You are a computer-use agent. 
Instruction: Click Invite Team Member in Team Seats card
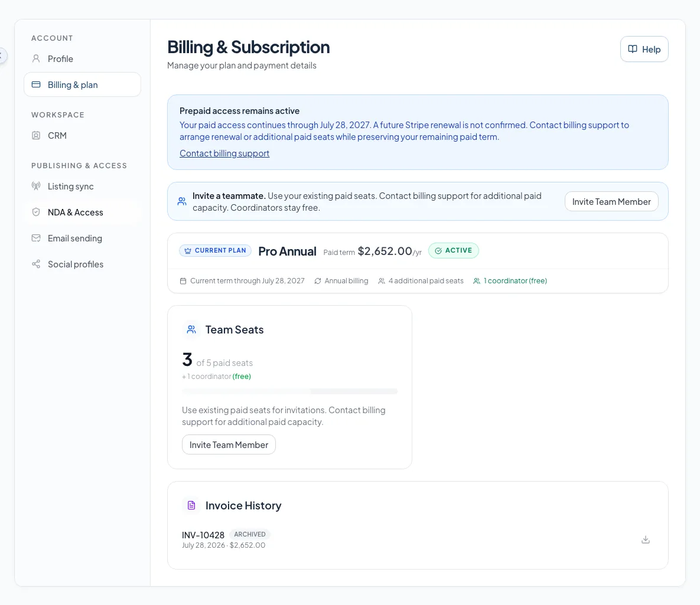[x=229, y=445]
